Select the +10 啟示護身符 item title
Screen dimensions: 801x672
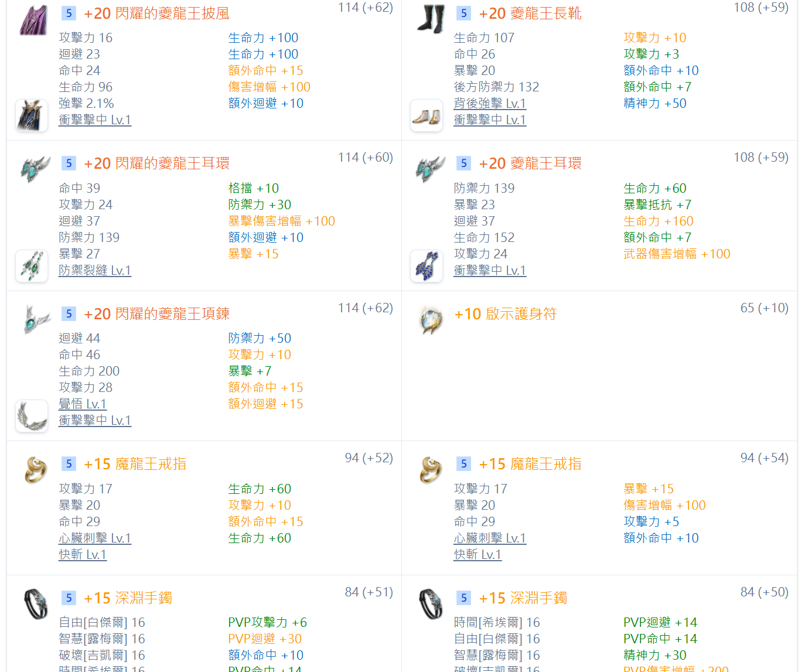[x=505, y=314]
